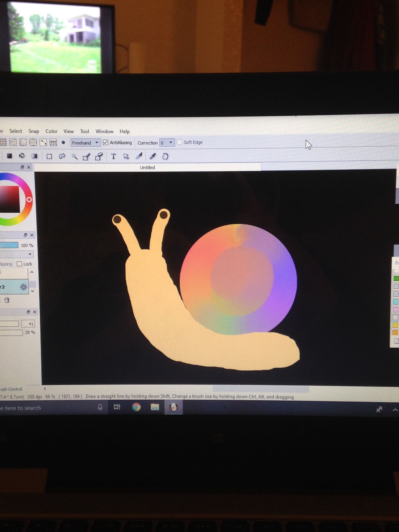Click the snap setting dot icon
This screenshot has height=532, width=399.
63,142
